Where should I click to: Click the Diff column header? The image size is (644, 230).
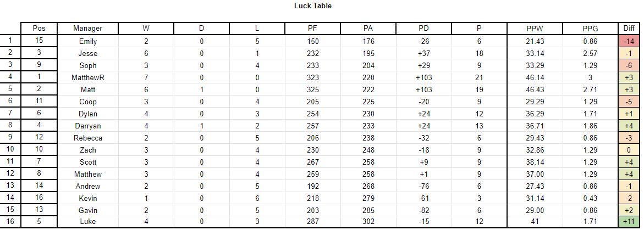tap(629, 29)
